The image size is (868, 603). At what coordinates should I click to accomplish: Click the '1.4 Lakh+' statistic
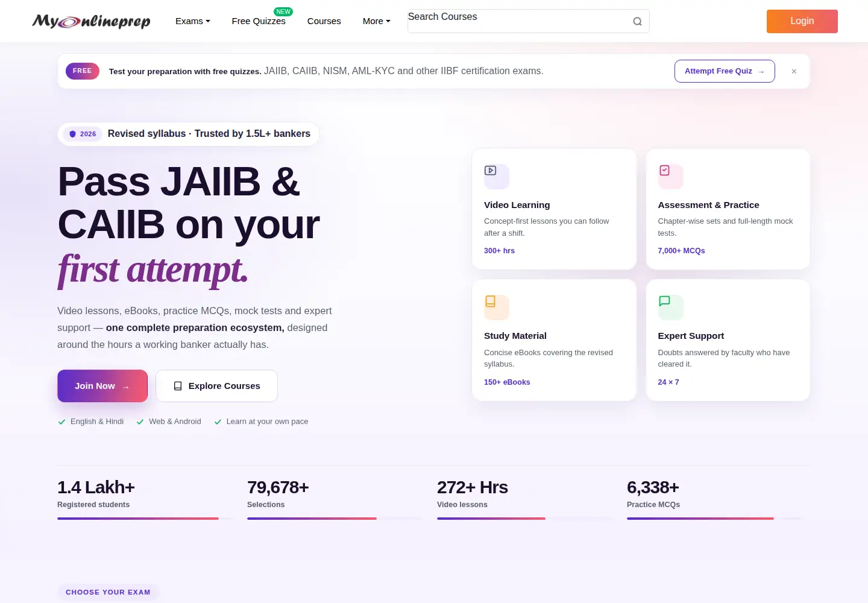coord(96,487)
